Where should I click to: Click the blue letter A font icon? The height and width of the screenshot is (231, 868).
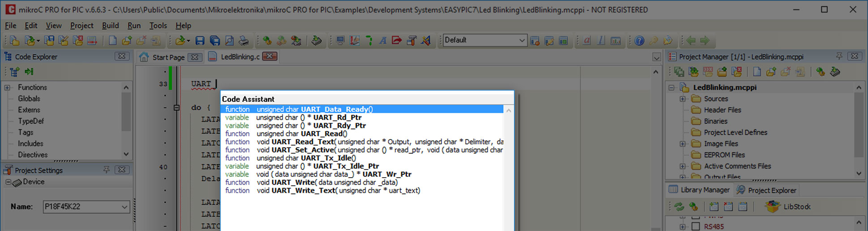tap(382, 41)
